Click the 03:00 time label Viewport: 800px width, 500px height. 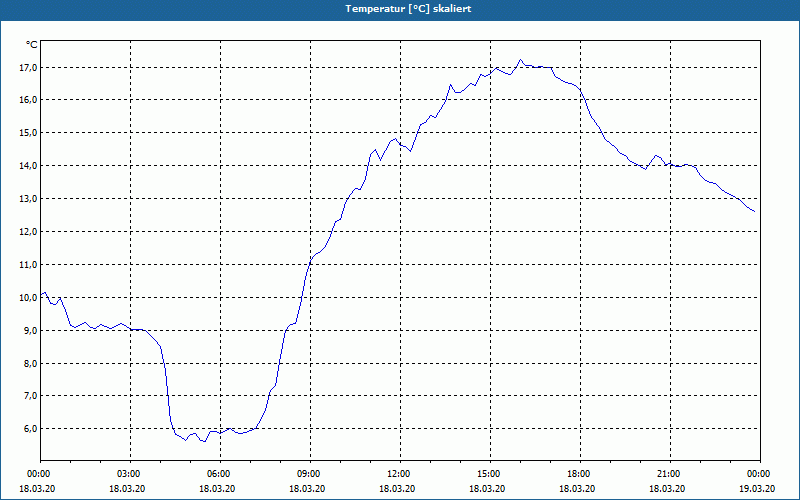127,474
